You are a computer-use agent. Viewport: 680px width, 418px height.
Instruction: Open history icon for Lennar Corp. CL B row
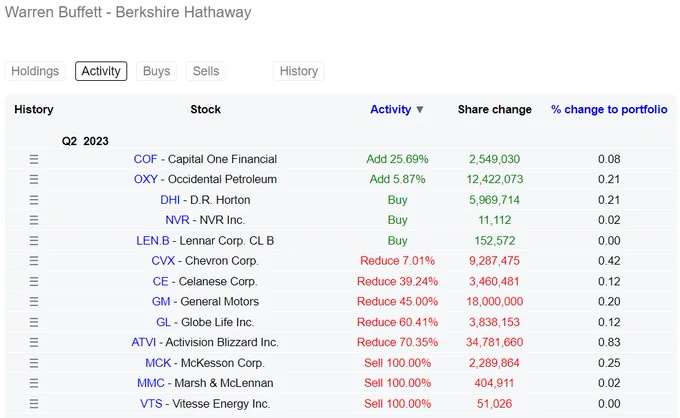34,241
